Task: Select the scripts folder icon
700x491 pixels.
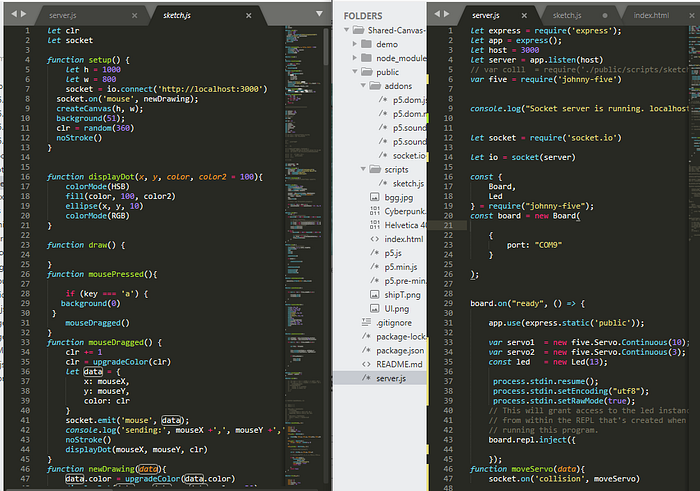Action: [x=375, y=169]
